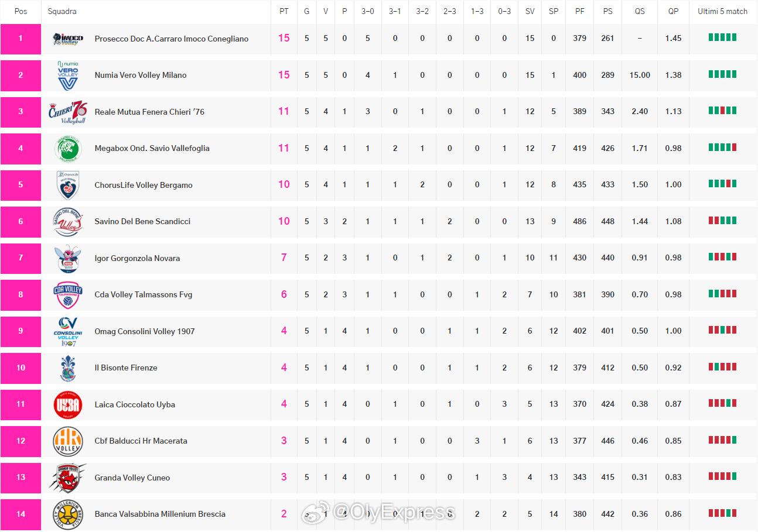Click the Pos column header
Viewport: 758px width, 532px height.
21,12
